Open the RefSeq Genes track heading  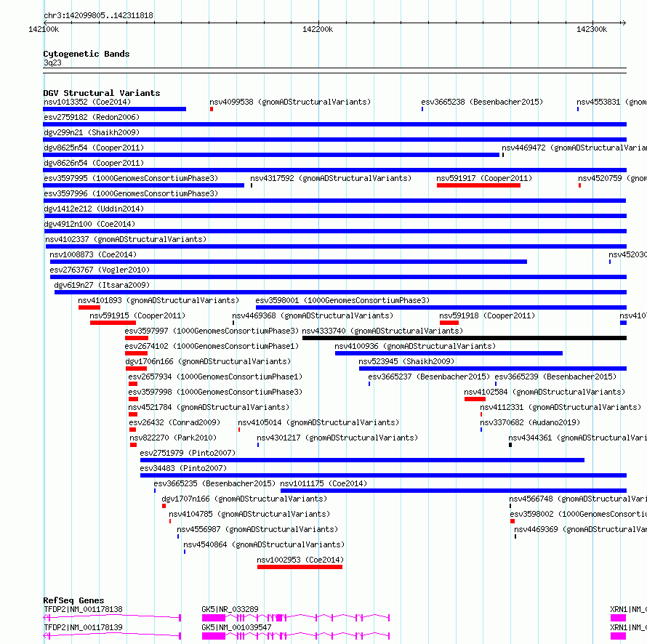tap(74, 600)
